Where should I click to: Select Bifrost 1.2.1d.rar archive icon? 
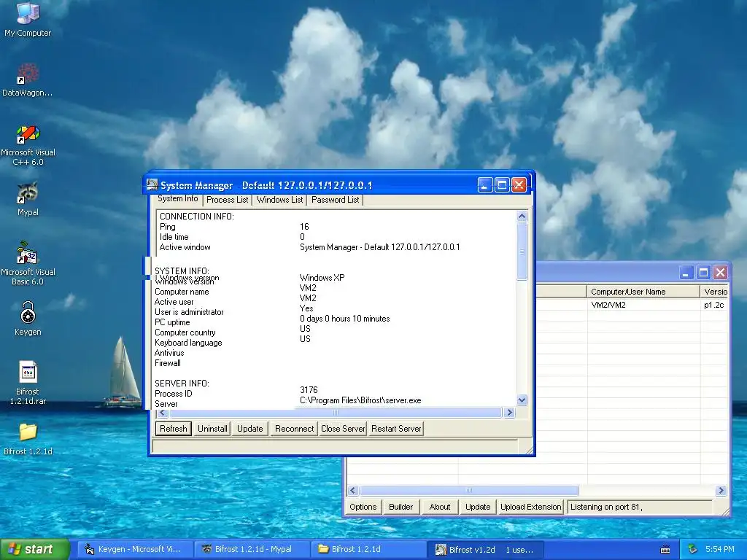coord(28,382)
